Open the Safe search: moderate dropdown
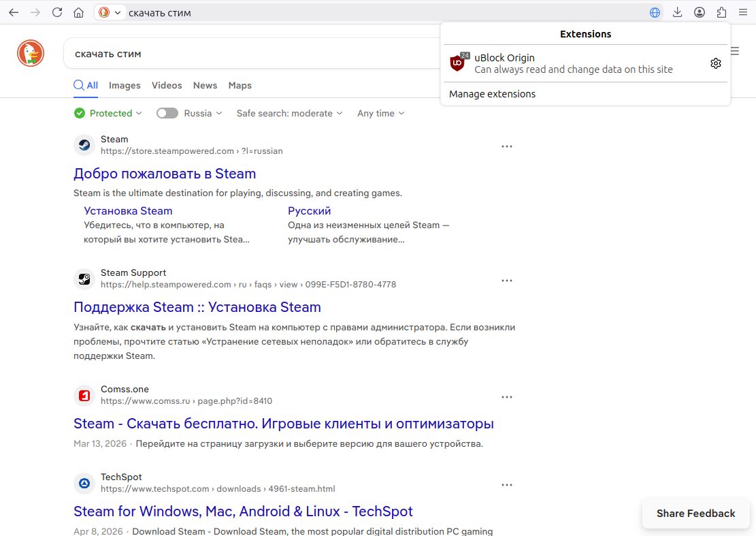 (289, 113)
